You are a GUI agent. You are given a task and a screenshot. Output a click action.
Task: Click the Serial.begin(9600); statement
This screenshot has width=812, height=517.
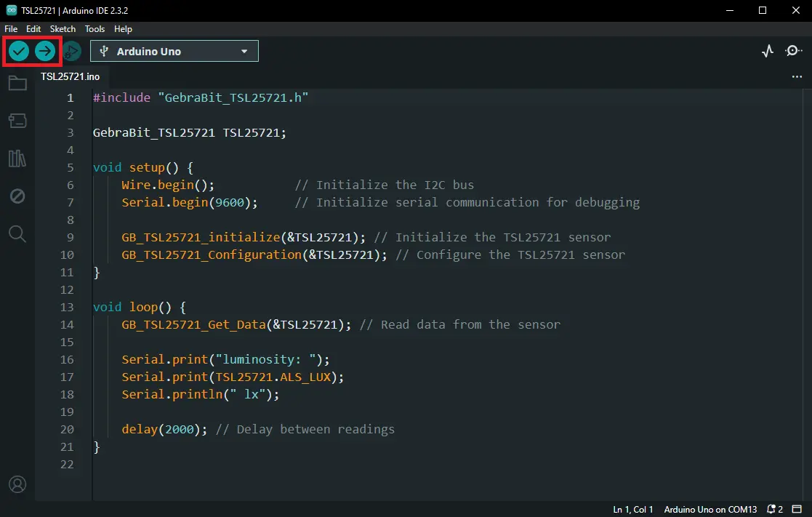tap(190, 203)
